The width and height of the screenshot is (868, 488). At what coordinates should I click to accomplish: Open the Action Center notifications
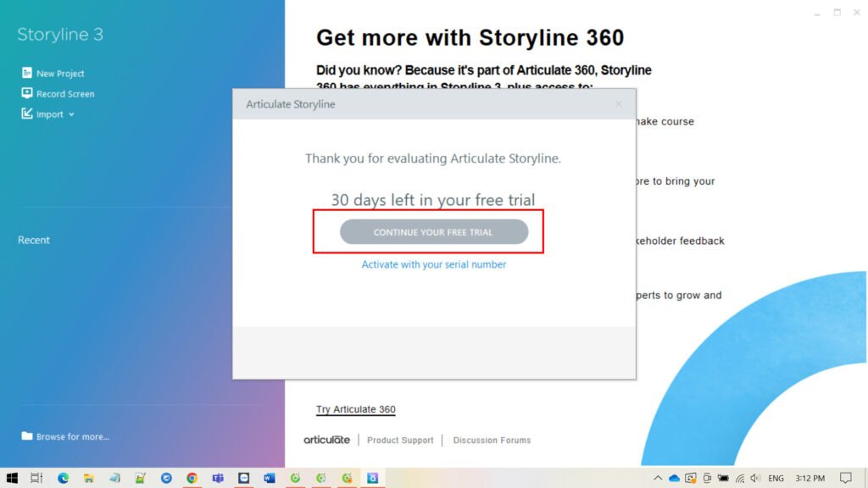(x=845, y=478)
